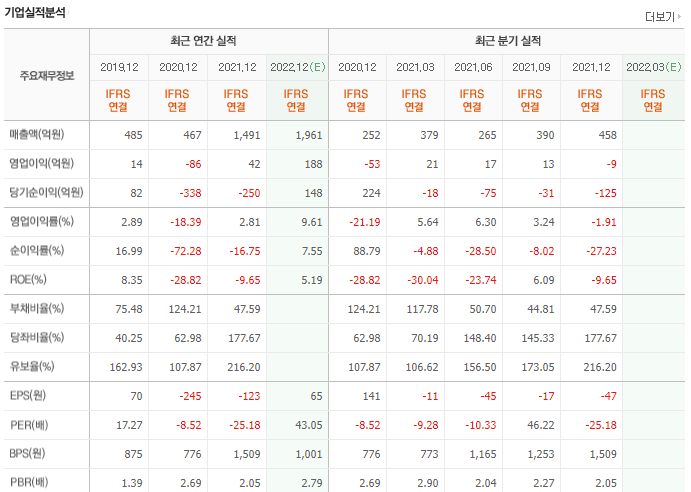The width and height of the screenshot is (691, 492).
Task: Select the quarterly revenue value 458
Action: [x=608, y=135]
